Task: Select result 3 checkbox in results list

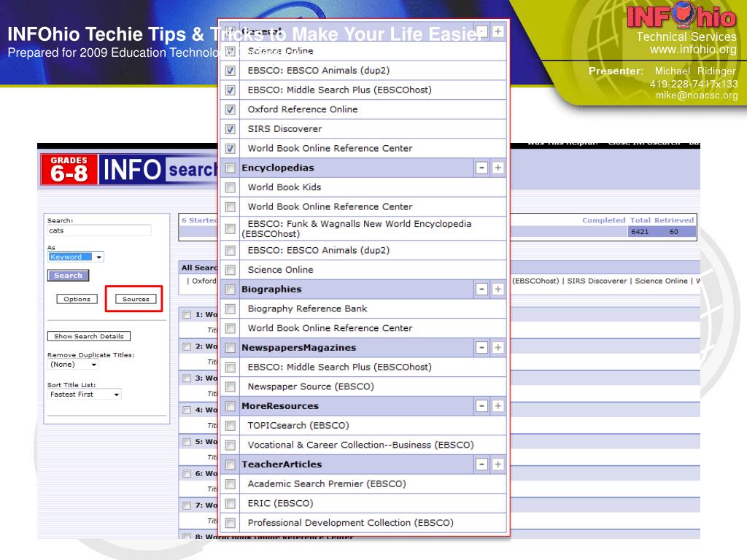Action: (x=187, y=378)
